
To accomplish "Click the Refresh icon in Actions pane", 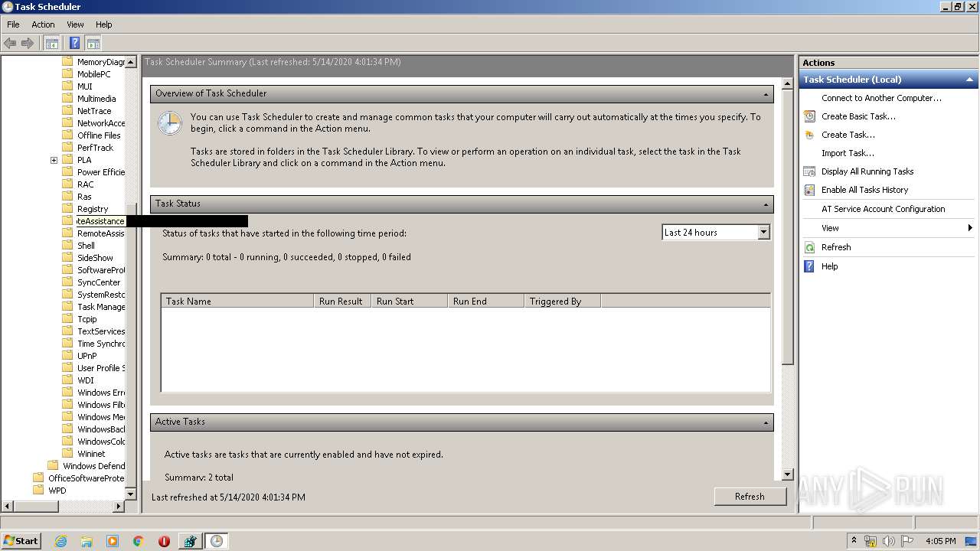I will [x=809, y=247].
